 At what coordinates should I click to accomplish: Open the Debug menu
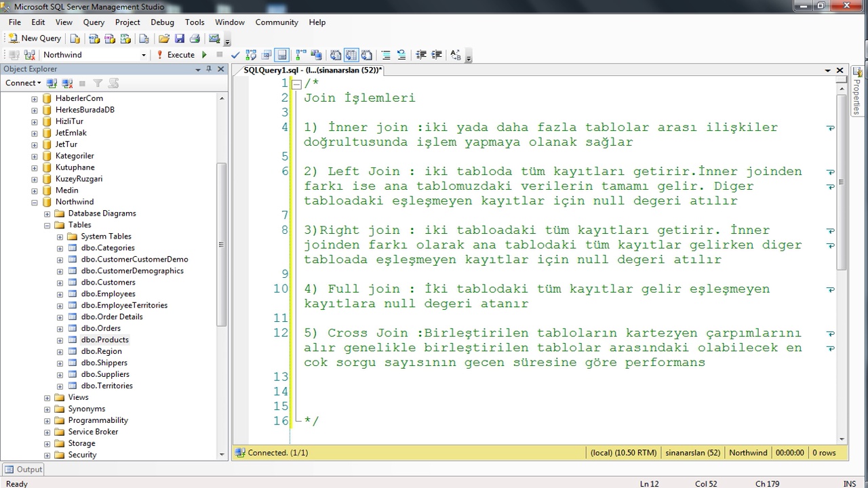(x=162, y=22)
